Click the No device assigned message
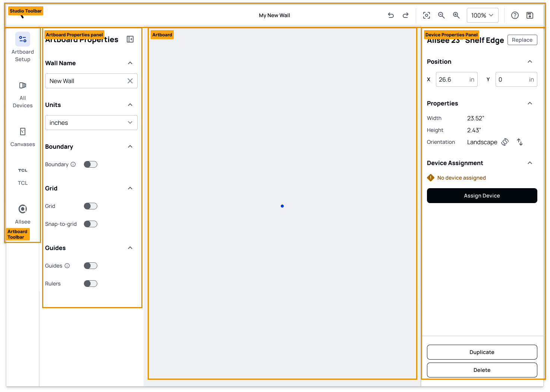Viewport: 550px width, 392px height. click(x=462, y=178)
